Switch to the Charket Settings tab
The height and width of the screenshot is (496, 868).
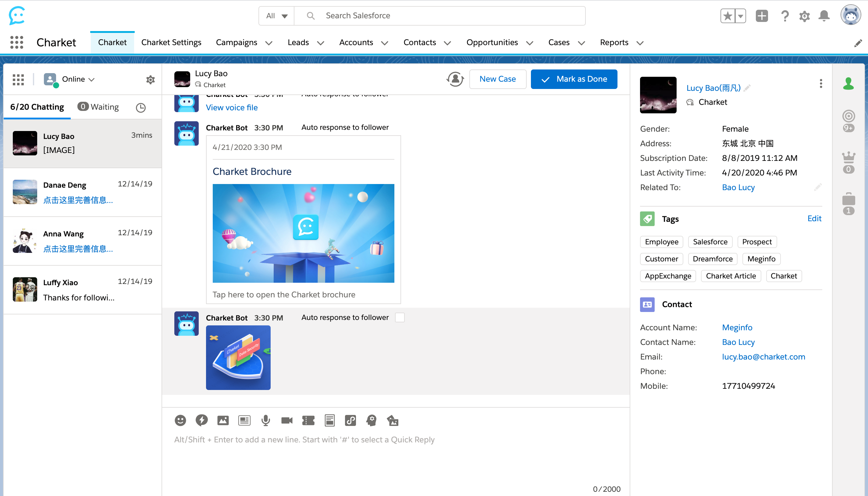click(171, 42)
